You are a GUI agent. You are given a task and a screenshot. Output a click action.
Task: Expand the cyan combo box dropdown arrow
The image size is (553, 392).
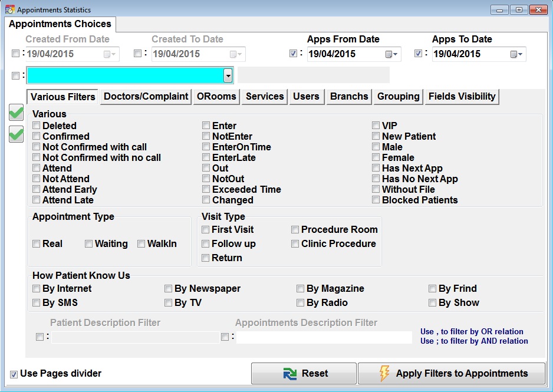(x=228, y=75)
